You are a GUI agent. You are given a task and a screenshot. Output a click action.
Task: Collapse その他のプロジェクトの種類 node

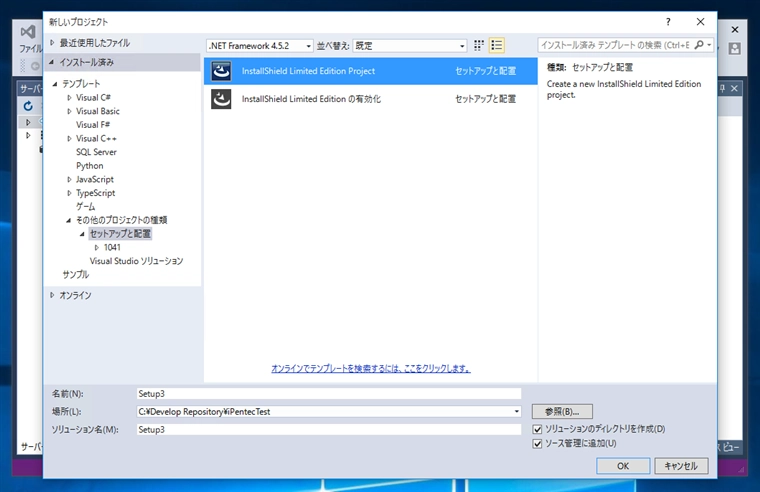coord(68,220)
